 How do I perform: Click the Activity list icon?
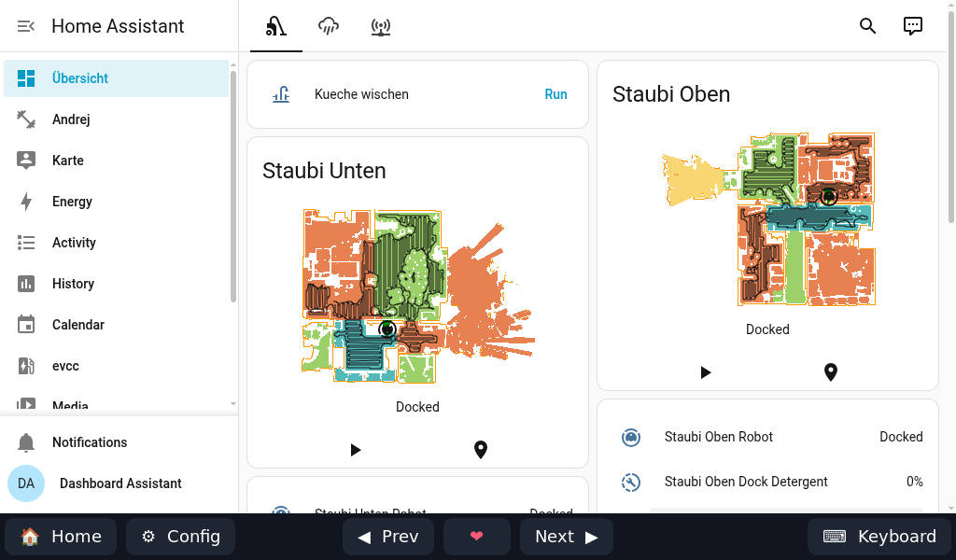pos(26,243)
